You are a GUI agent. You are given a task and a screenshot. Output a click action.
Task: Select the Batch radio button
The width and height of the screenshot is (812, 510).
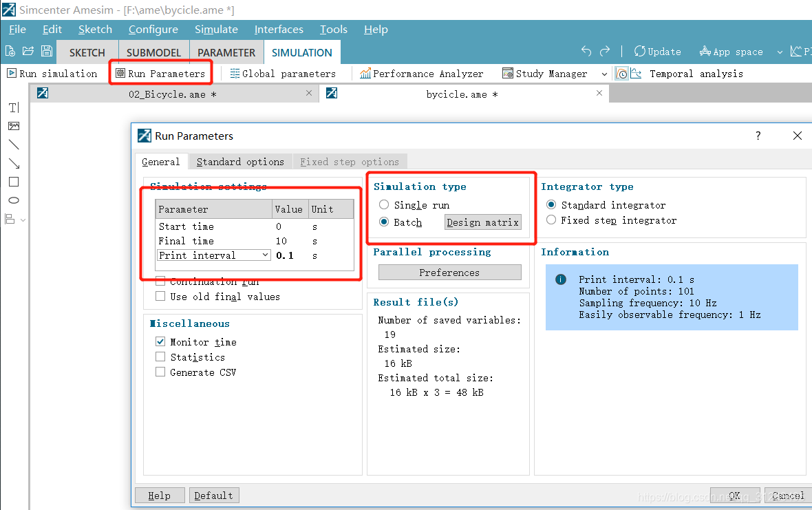tap(384, 222)
